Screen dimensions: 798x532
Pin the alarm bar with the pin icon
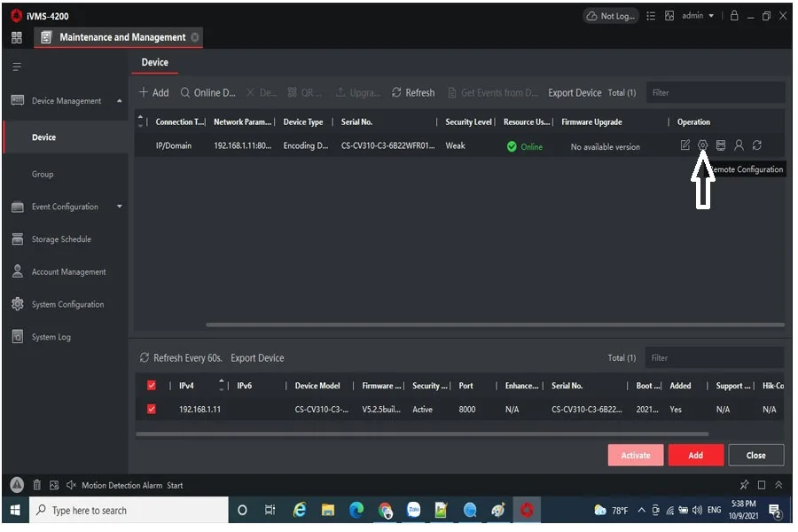[x=744, y=485]
